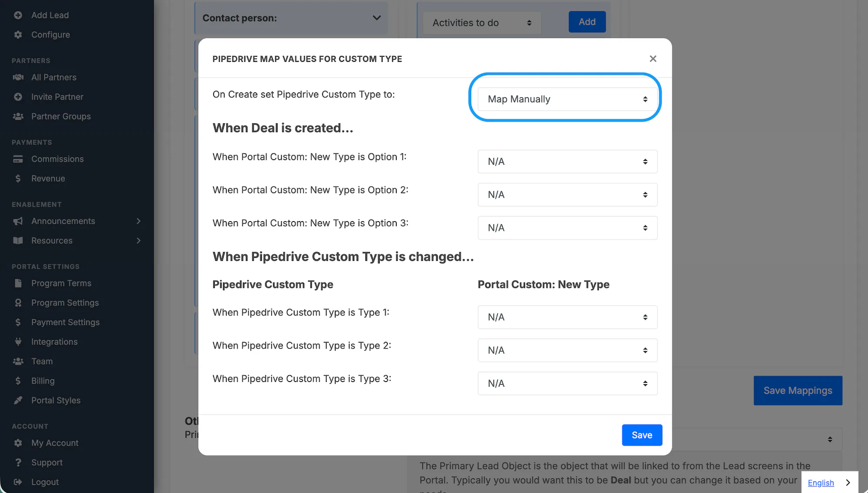
Task: Click the English language link
Action: click(821, 483)
